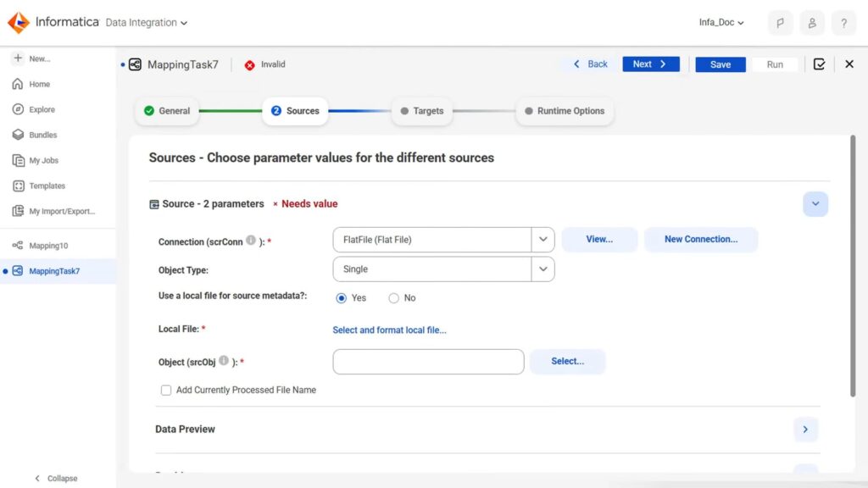The image size is (868, 488).
Task: Expand the Data Preview section
Action: 805,430
